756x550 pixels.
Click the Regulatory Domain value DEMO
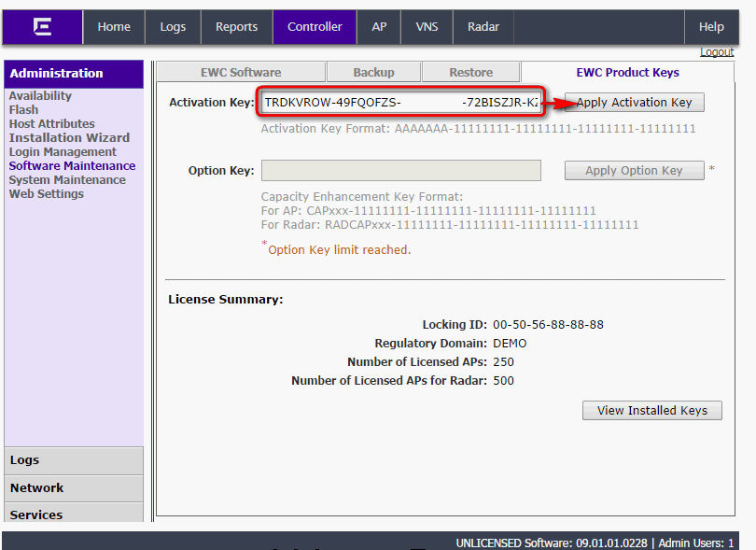[510, 344]
